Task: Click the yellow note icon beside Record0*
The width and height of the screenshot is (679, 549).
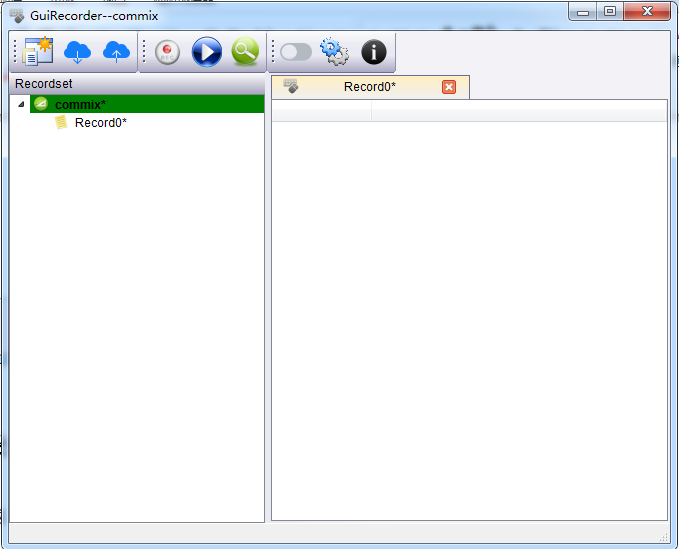Action: click(x=61, y=122)
